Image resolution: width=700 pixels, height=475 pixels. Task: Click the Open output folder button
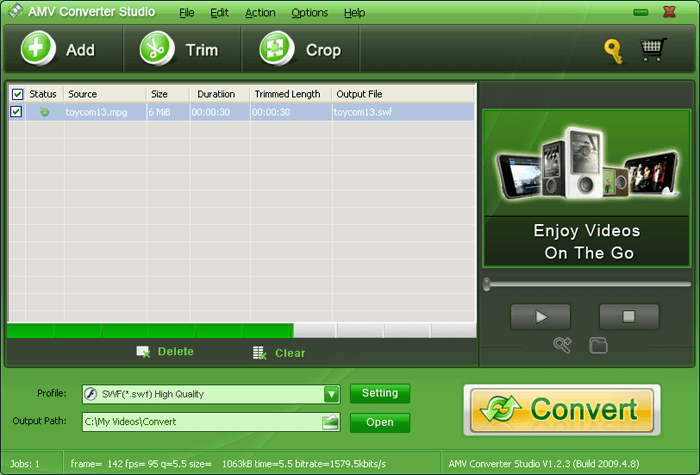coord(380,422)
